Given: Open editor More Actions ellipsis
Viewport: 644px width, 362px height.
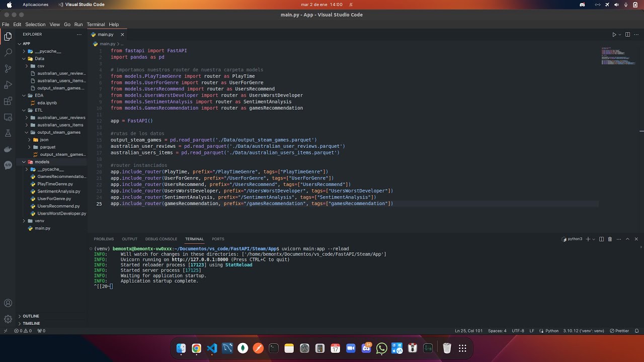Looking at the screenshot, I should 636,35.
